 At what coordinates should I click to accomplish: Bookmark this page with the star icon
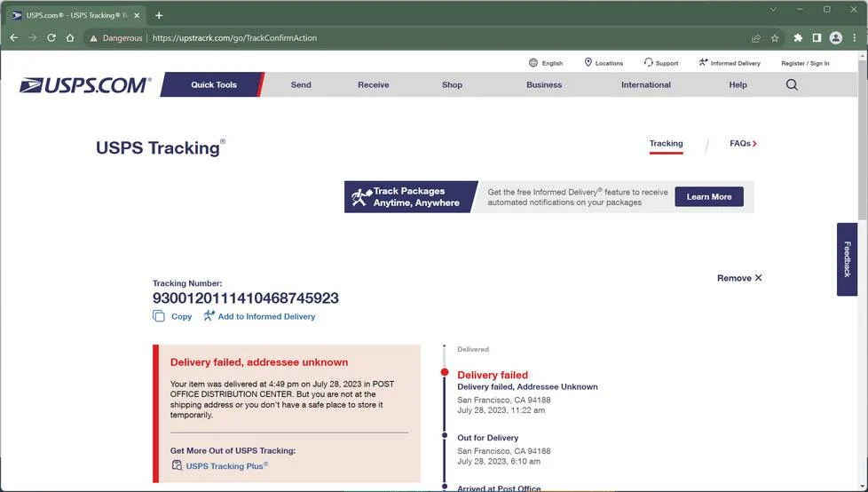coord(775,38)
